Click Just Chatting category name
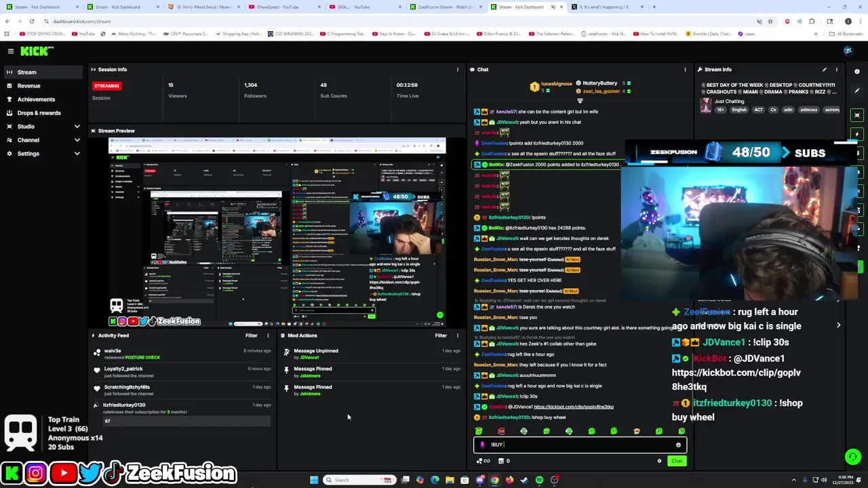This screenshot has width=868, height=488. [729, 102]
